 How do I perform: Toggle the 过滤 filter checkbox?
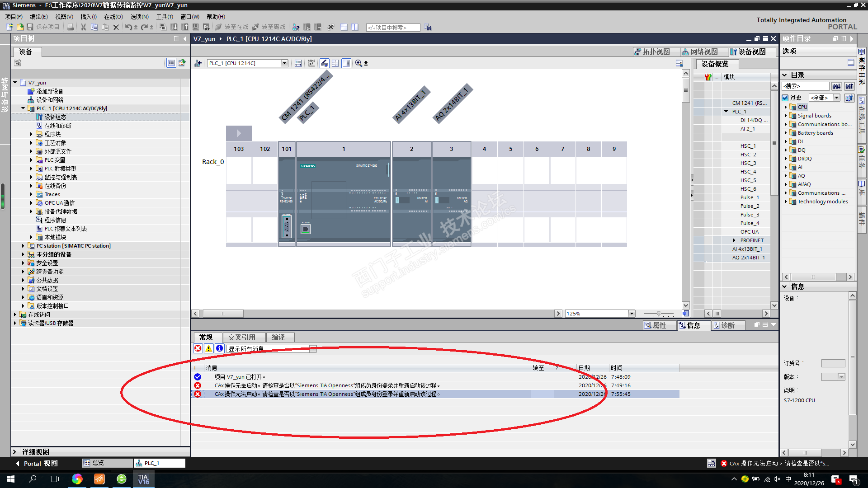(785, 98)
